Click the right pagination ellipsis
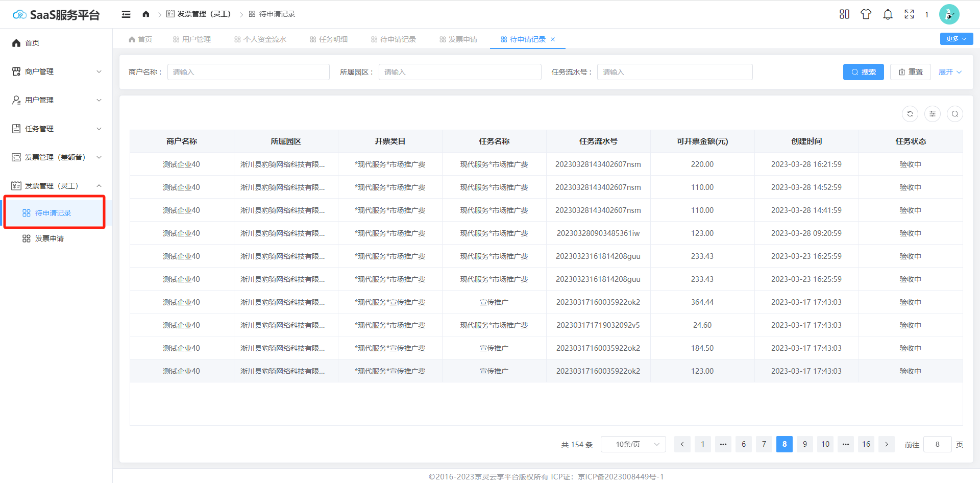This screenshot has height=483, width=980. click(846, 444)
